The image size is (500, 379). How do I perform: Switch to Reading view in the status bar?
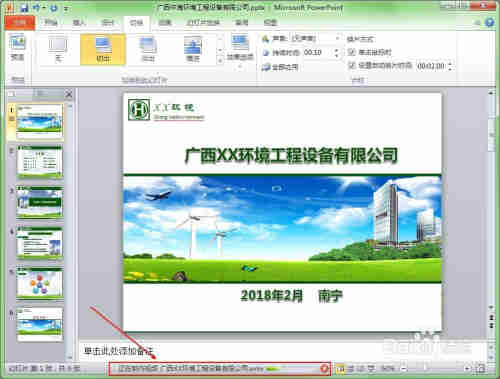pyautogui.click(x=361, y=369)
